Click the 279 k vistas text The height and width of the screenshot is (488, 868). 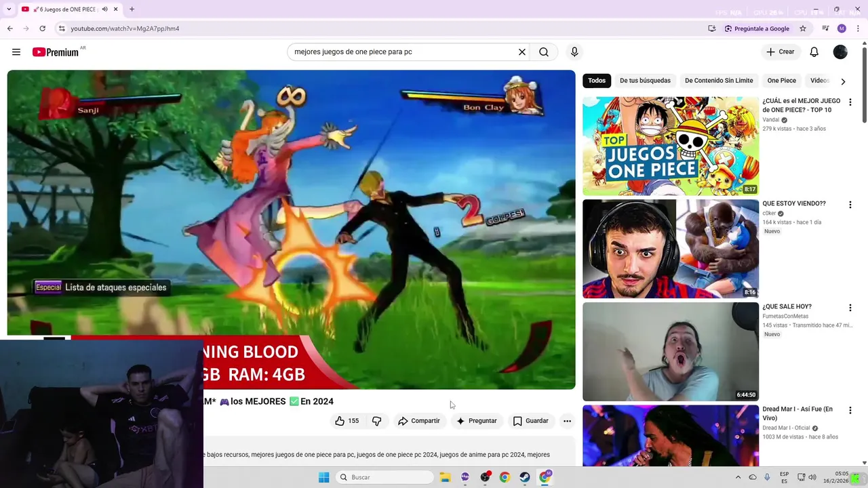click(777, 129)
